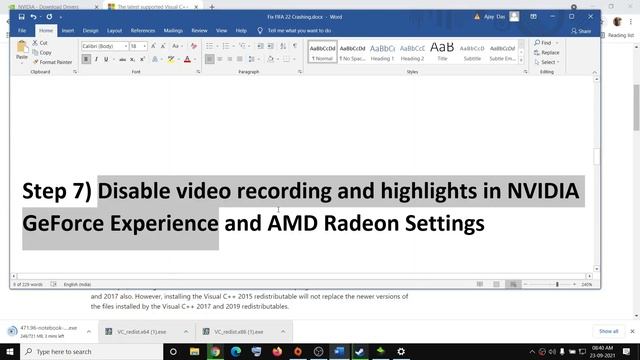Click the Tell me what you want to do box
The height and width of the screenshot is (360, 640).
(299, 31)
